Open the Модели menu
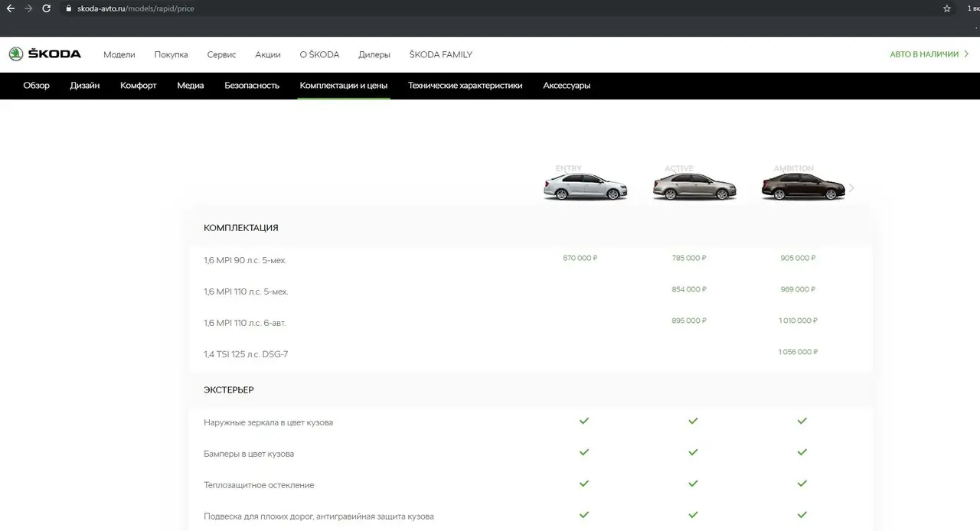Screen dimensions: 980x531 point(119,55)
